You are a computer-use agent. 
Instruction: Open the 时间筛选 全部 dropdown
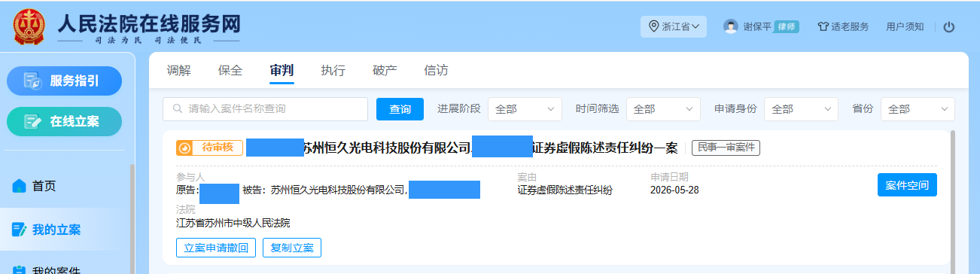click(663, 109)
